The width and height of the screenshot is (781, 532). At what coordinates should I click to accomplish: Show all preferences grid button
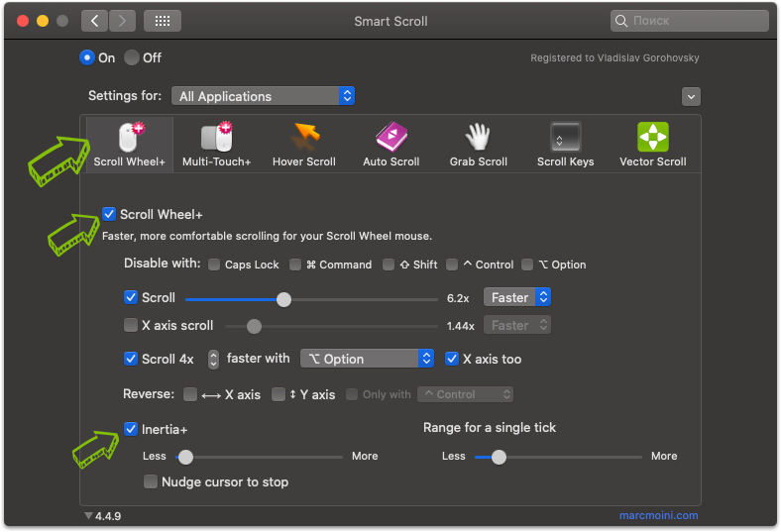click(x=163, y=21)
